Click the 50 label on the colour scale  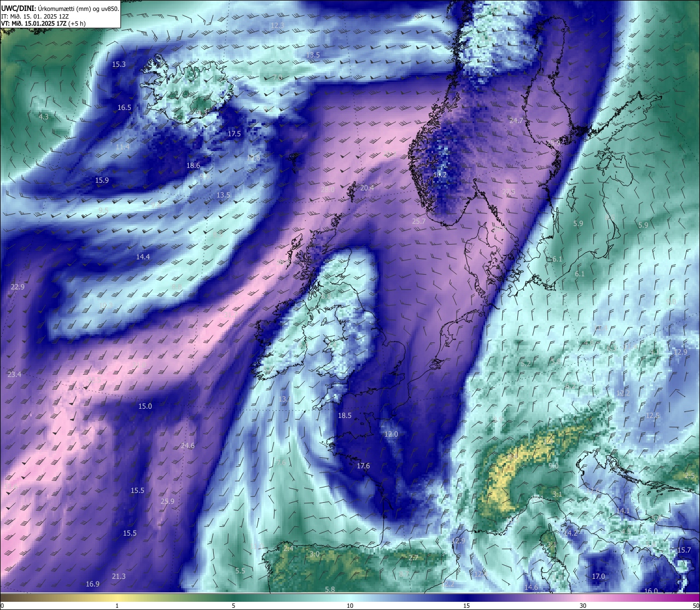[x=696, y=606]
